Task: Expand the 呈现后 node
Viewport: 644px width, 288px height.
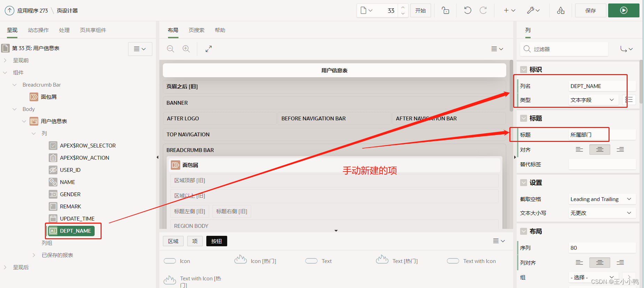Action: (x=5, y=267)
